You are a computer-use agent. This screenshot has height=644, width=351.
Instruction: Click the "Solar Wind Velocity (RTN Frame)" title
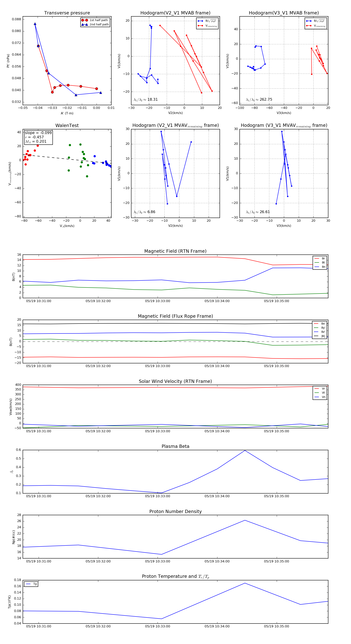pyautogui.click(x=175, y=382)
